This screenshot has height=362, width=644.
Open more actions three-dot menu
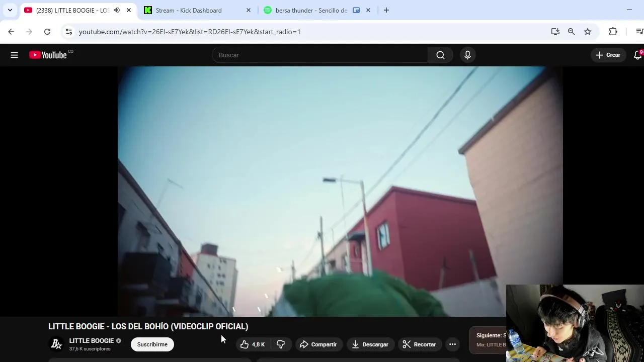pyautogui.click(x=452, y=344)
